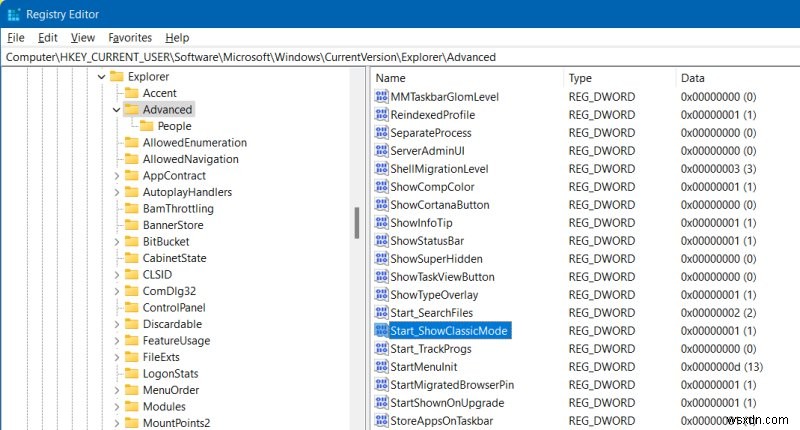Expand the CLSID key

(116, 274)
